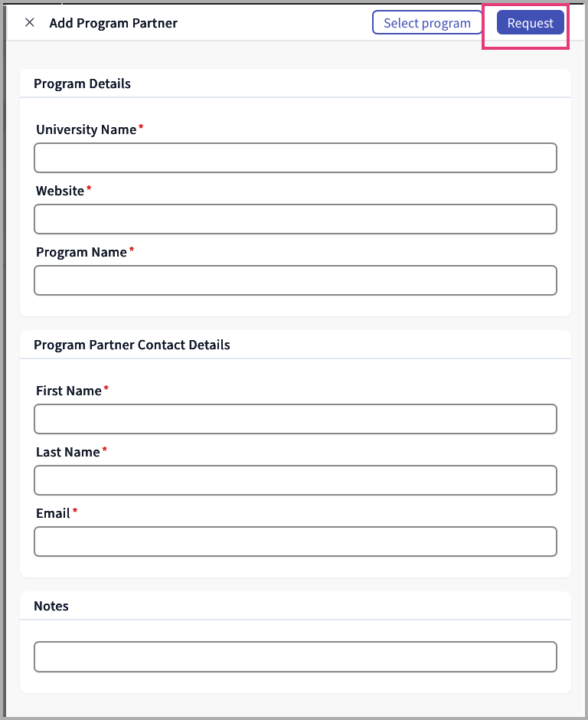Screen dimensions: 588x720
Task: Click the Select program button
Action: tap(426, 23)
